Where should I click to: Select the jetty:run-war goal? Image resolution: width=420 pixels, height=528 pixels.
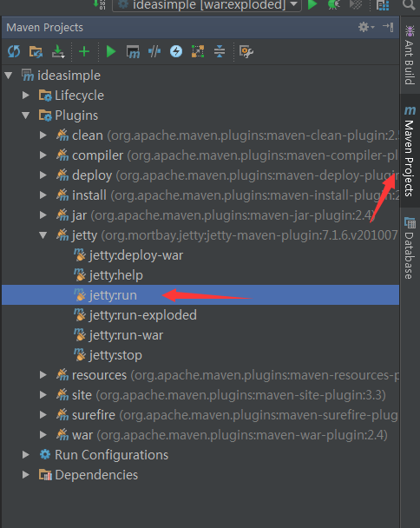(200, 335)
